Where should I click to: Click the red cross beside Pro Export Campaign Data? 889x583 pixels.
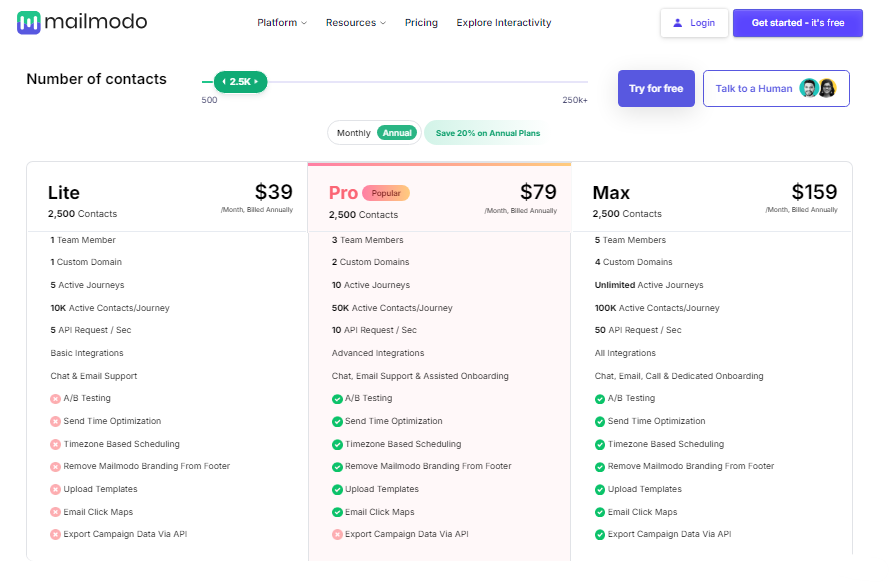click(x=337, y=534)
